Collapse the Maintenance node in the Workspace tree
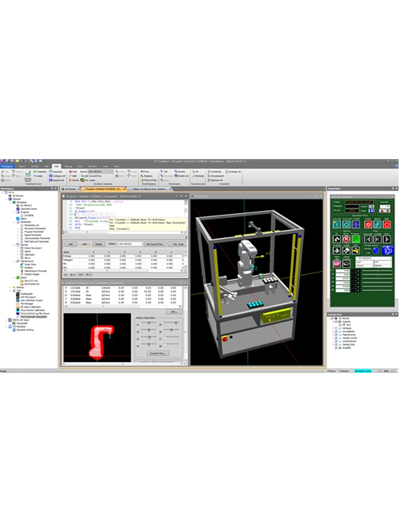399x532 pixels. 15,261
